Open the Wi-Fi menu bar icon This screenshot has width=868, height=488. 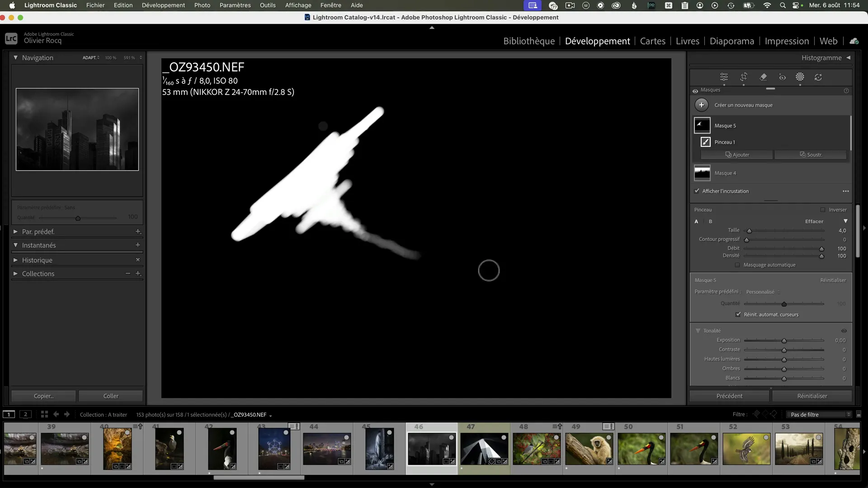point(767,5)
